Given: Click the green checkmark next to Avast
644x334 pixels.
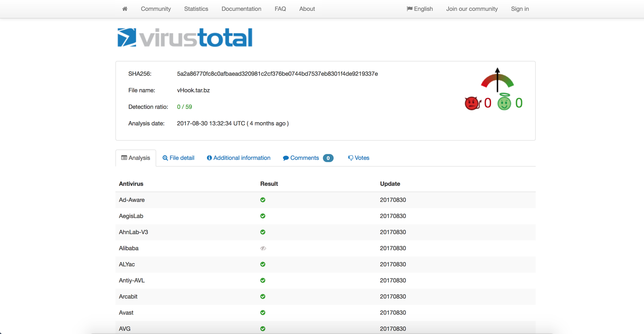Looking at the screenshot, I should [263, 313].
